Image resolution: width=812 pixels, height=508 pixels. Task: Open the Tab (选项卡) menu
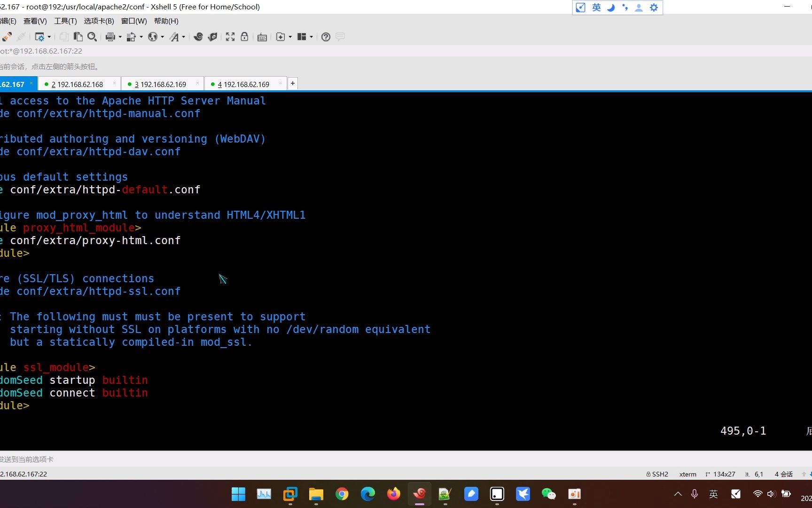coord(99,21)
